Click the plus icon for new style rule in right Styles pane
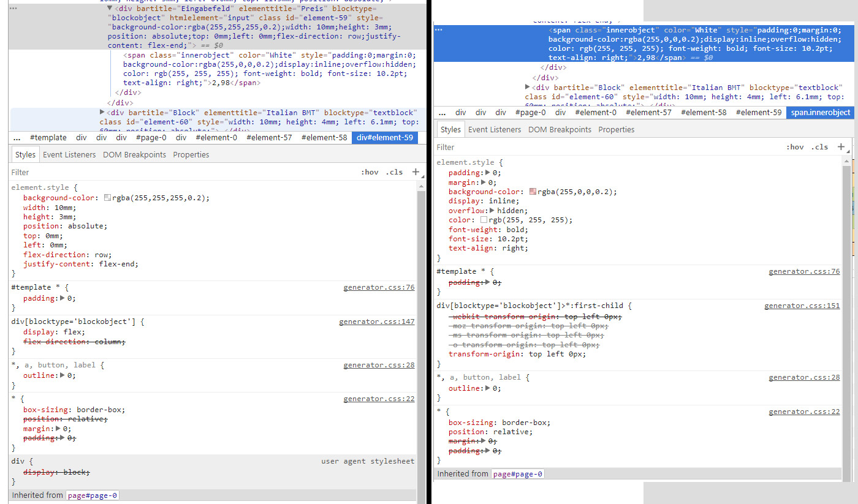The width and height of the screenshot is (858, 504). 841,146
